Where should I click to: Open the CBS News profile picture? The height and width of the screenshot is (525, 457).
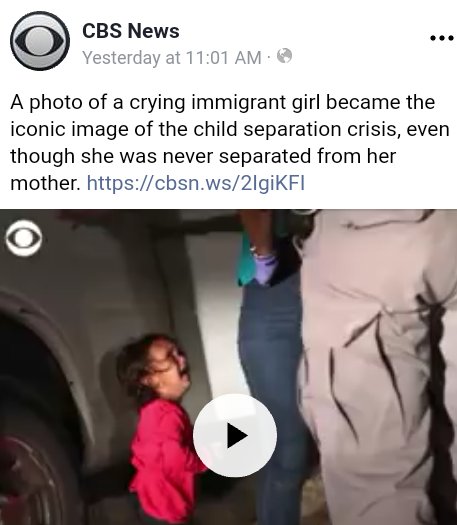[x=40, y=41]
